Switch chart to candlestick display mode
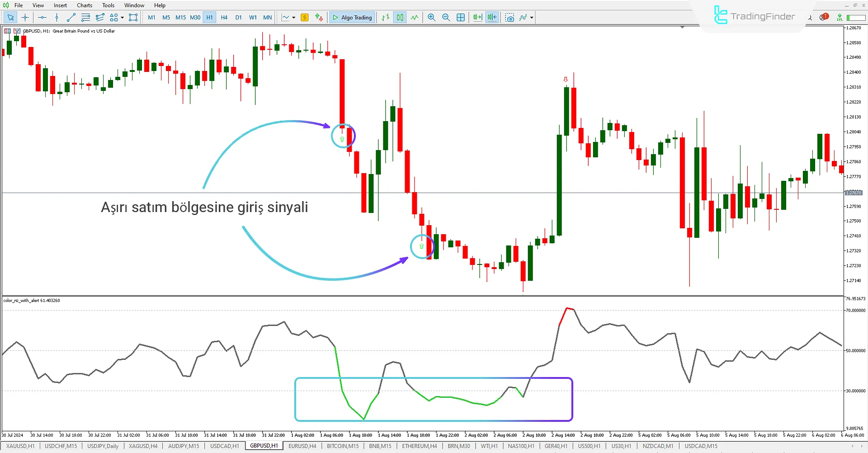868x453 pixels. click(x=400, y=18)
